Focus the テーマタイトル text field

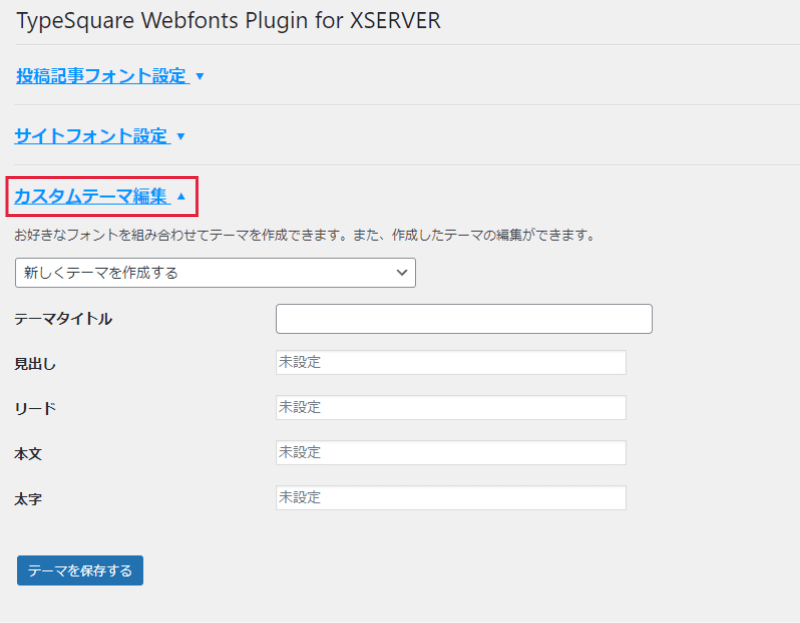point(463,319)
